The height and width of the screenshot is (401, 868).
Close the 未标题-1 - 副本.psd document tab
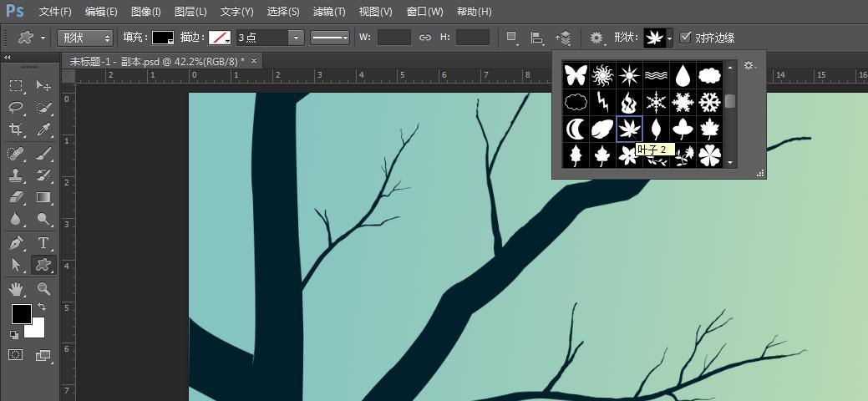click(254, 61)
